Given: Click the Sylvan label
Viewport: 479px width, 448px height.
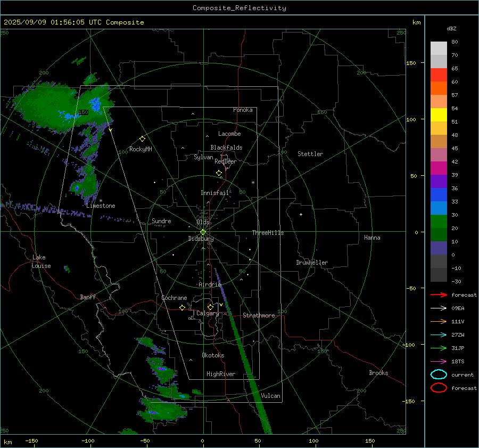Looking at the screenshot, I should click(x=203, y=157).
